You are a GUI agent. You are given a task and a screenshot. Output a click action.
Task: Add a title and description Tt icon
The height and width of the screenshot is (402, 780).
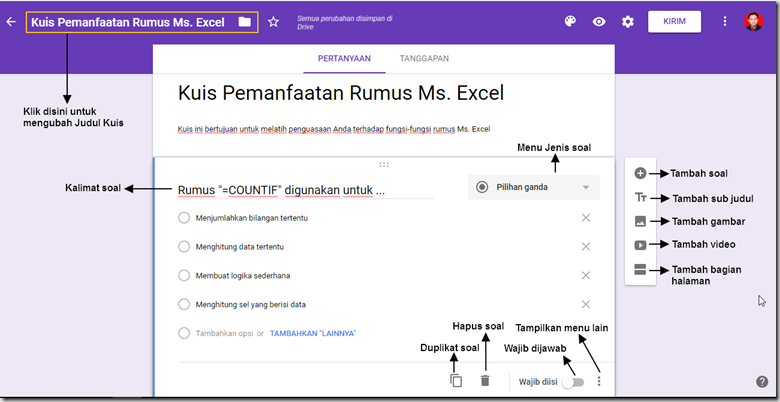coord(640,198)
